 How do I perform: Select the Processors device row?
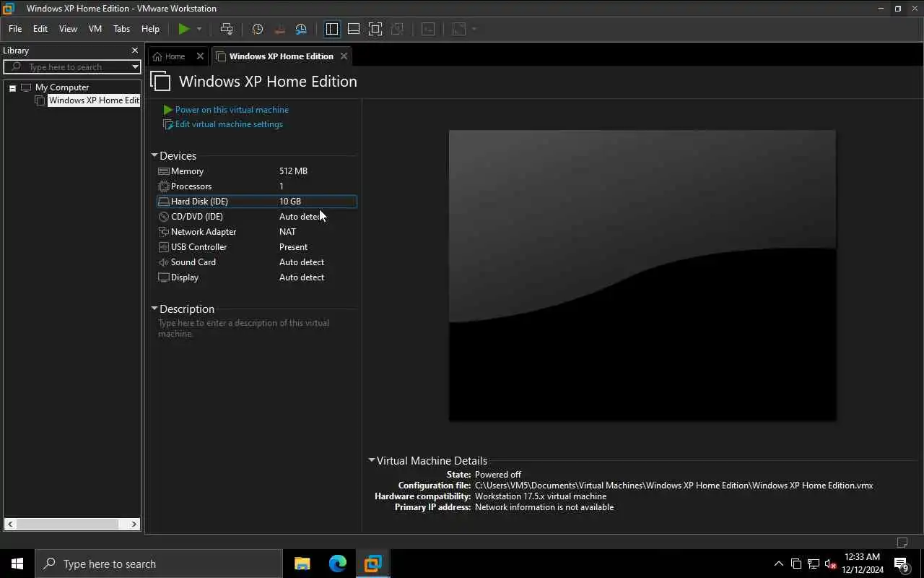coord(256,186)
